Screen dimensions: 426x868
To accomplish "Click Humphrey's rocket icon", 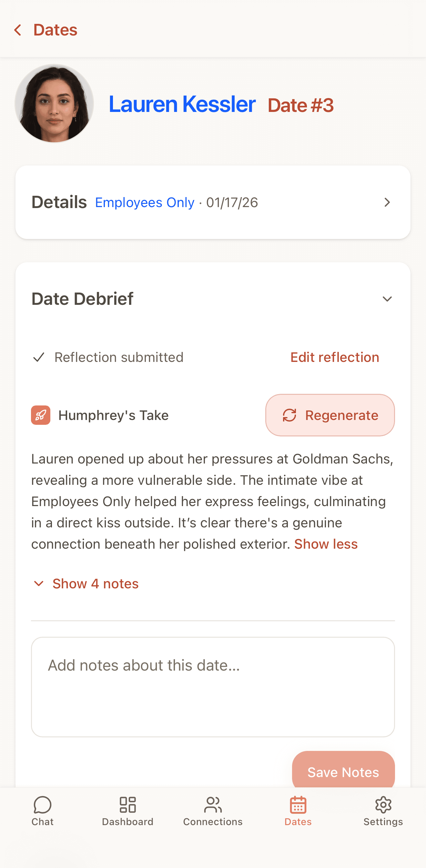I will [41, 415].
